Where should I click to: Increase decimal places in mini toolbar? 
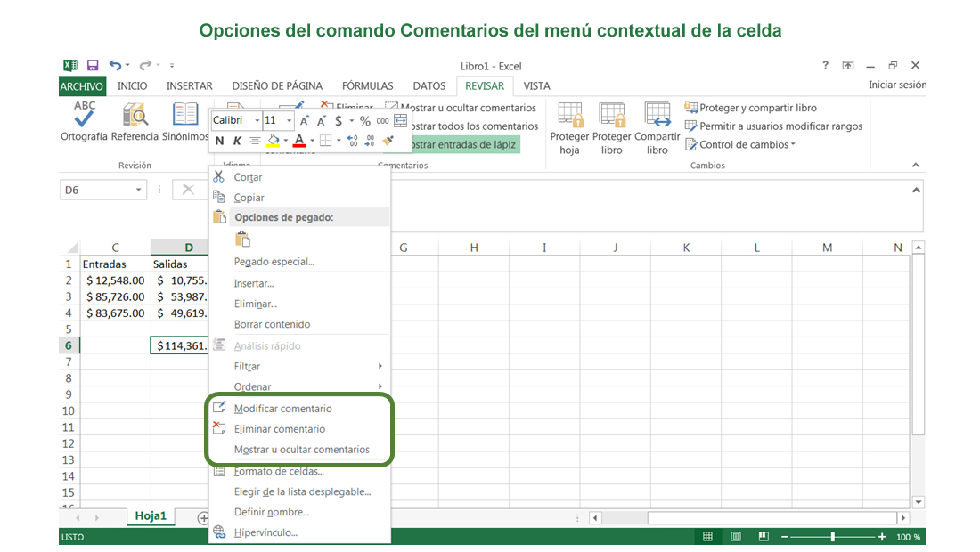pyautogui.click(x=353, y=142)
